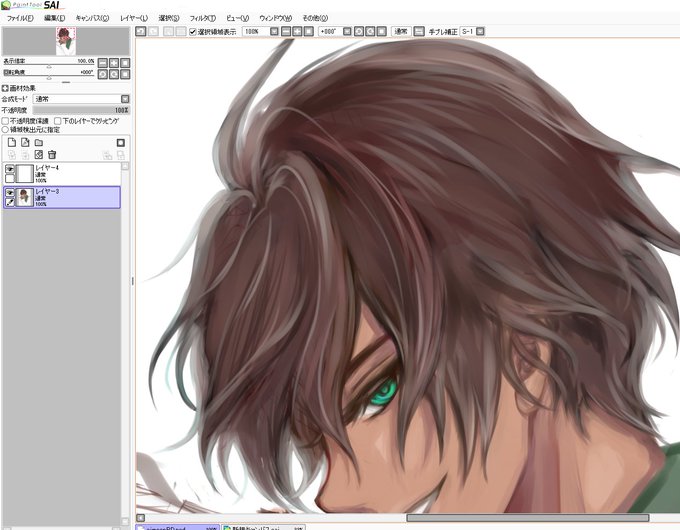680x530 pixels.
Task: Open the 選択(S) menu
Action: coord(169,18)
